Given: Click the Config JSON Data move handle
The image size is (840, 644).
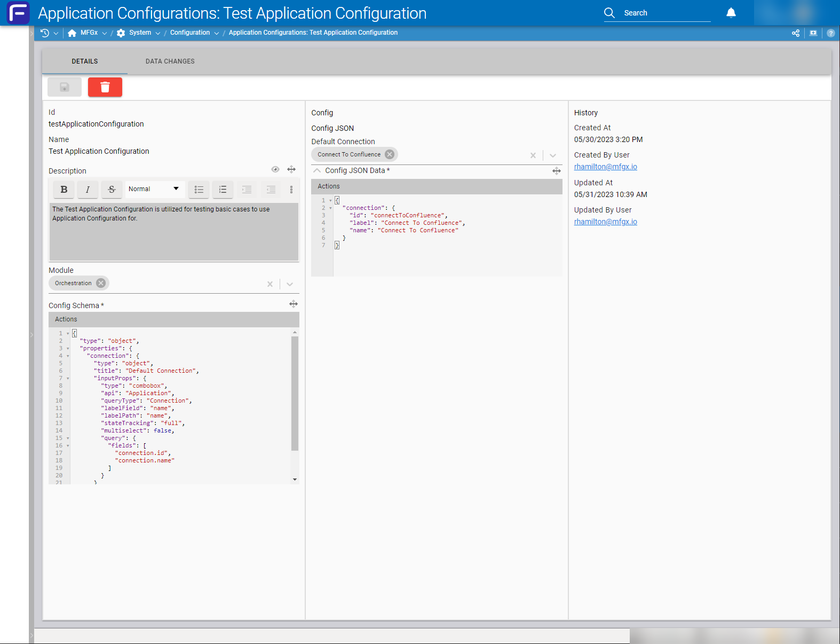Looking at the screenshot, I should tap(557, 171).
